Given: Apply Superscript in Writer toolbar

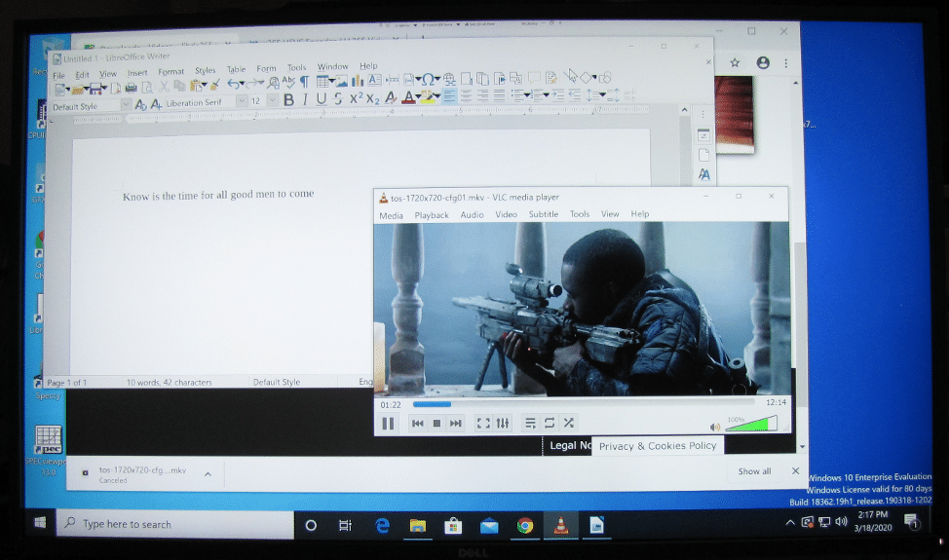Looking at the screenshot, I should tap(357, 98).
